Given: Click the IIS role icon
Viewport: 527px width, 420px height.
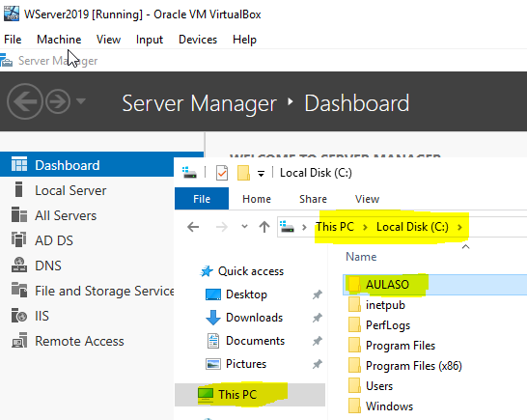Looking at the screenshot, I should [19, 316].
